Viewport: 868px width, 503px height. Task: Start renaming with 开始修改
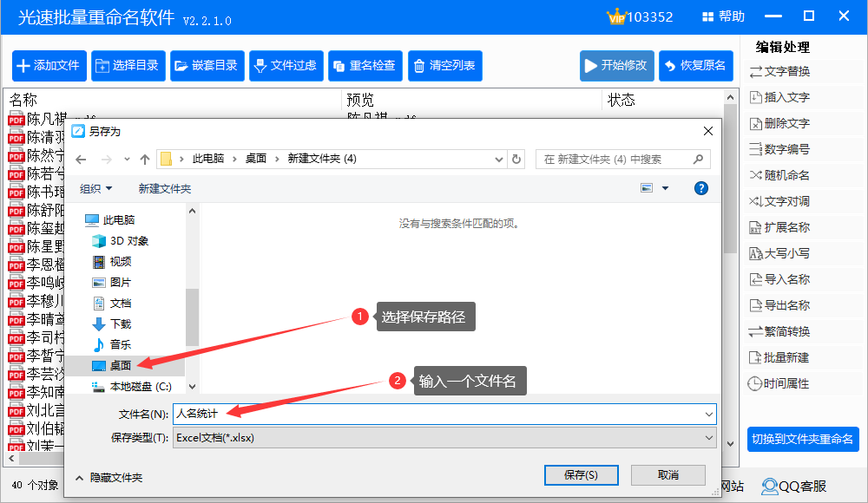pos(616,66)
